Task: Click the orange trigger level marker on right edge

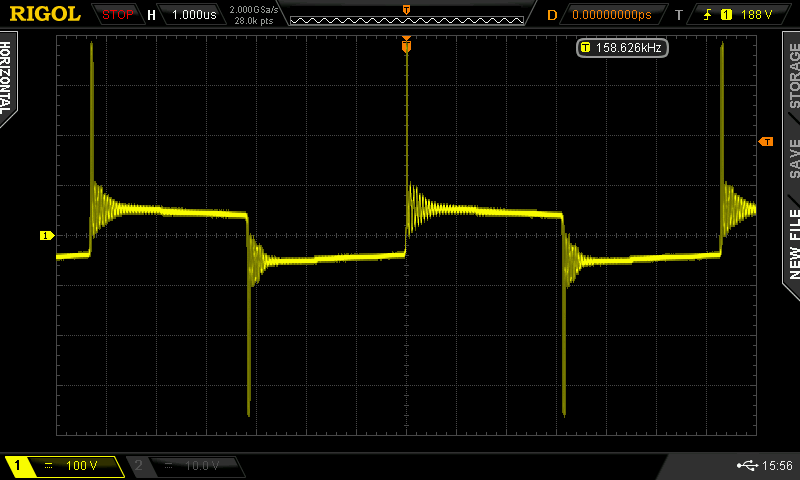Action: [767, 142]
